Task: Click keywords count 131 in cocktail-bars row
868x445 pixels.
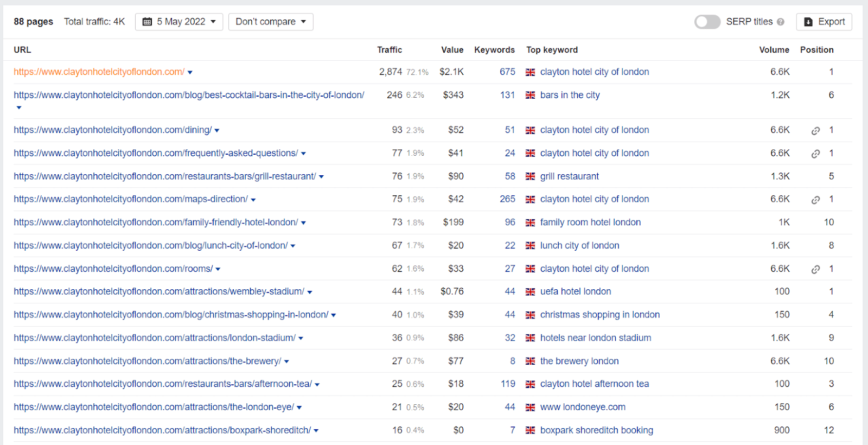Action: tap(507, 95)
